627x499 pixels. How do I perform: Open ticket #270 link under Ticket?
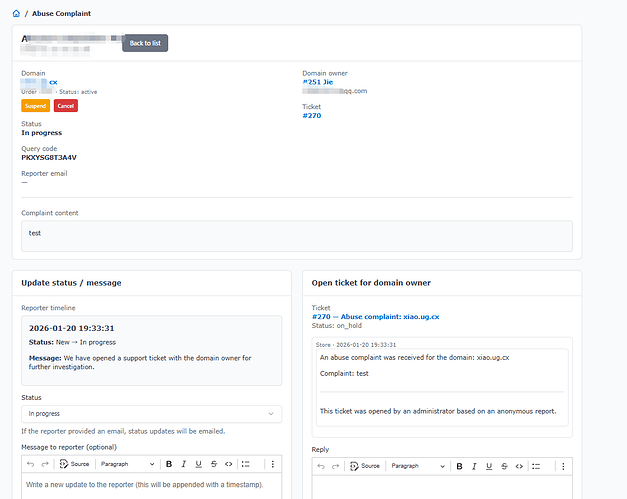click(x=312, y=116)
